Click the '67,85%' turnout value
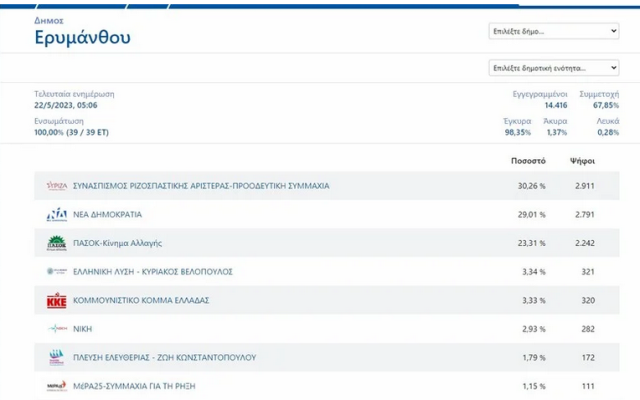This screenshot has height=400, width=640. coord(606,105)
